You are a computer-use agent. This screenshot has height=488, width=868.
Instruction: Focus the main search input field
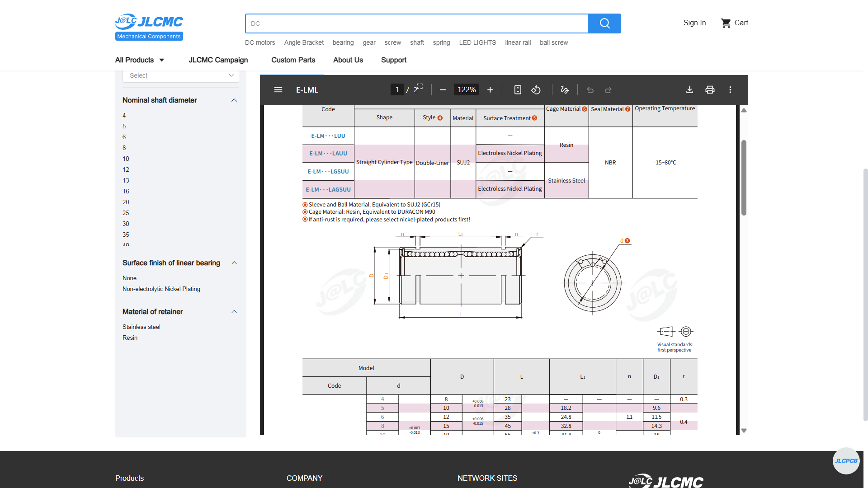pyautogui.click(x=416, y=23)
